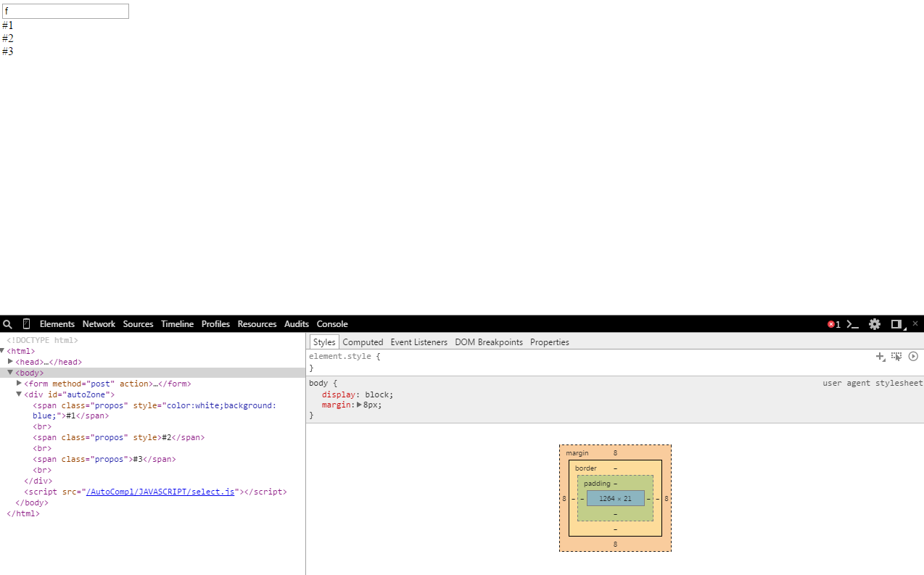924x575 pixels.
Task: Open the Event Listeners sidebar tab
Action: tap(419, 342)
